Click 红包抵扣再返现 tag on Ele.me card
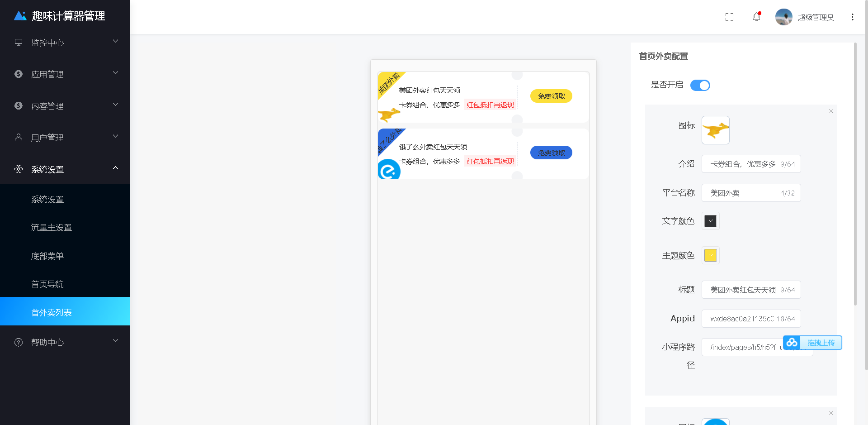This screenshot has height=425, width=868. point(490,161)
